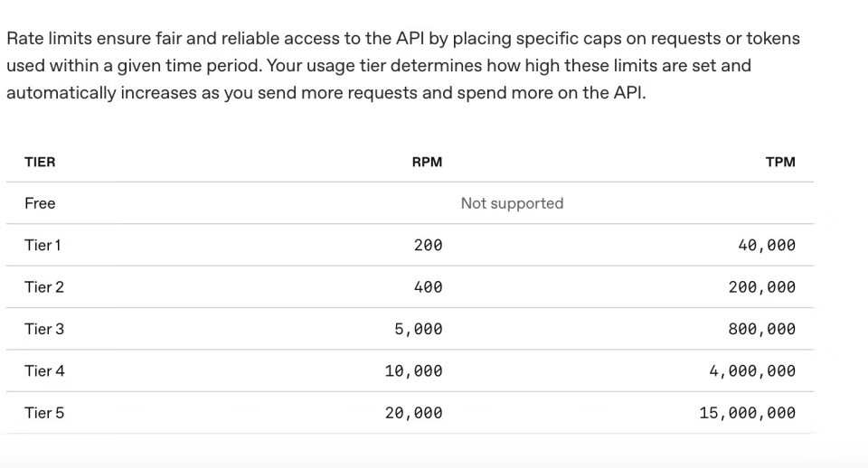Click the 800,000 TPM value
Image resolution: width=868 pixels, height=468 pixels.
point(762,329)
